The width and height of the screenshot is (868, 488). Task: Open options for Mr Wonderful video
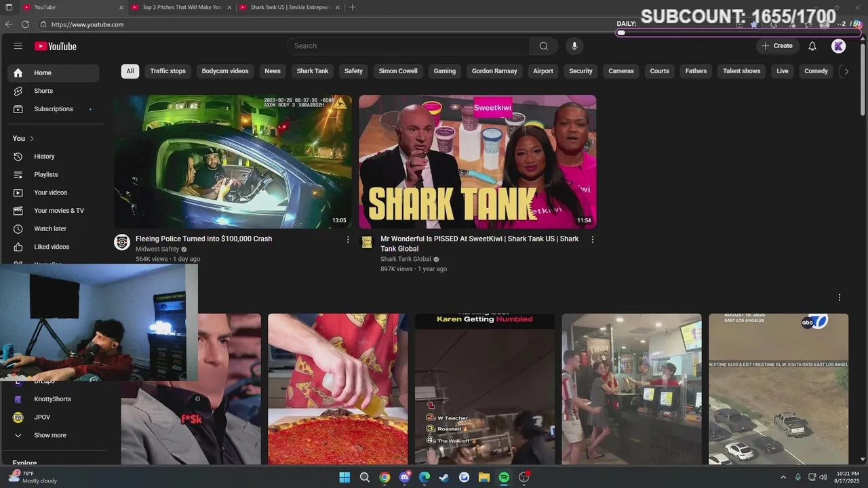(x=592, y=239)
